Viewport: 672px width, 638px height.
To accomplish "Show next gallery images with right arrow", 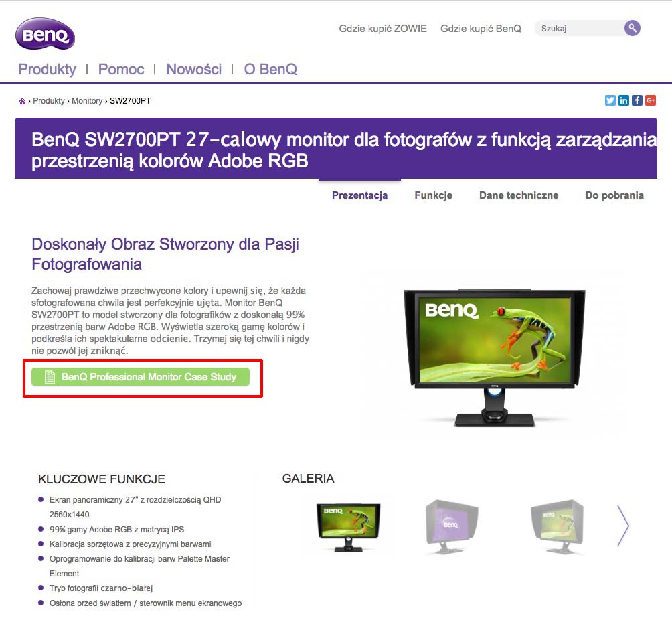I will (622, 526).
